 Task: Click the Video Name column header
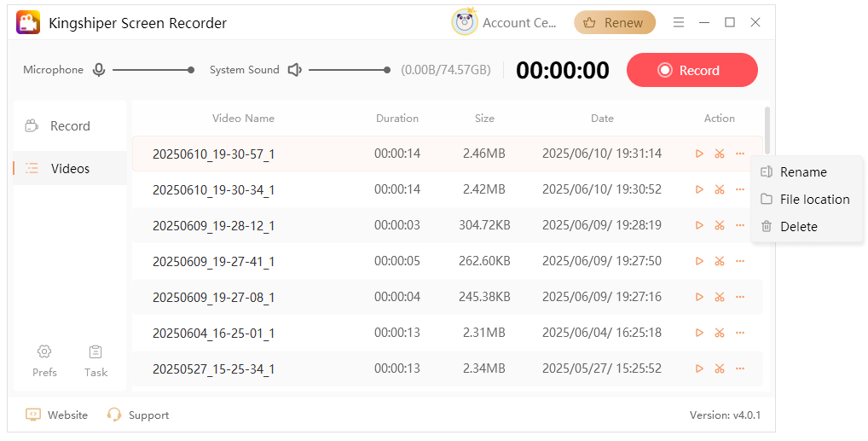[x=243, y=118]
